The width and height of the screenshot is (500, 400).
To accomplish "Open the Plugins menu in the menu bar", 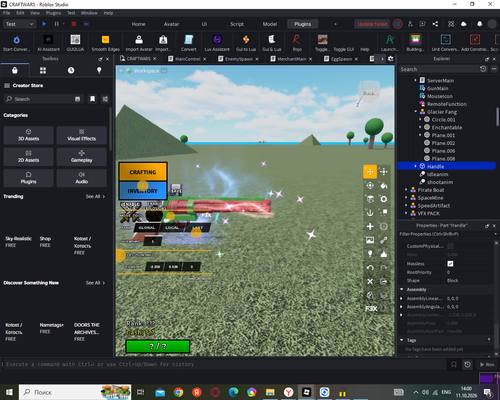I will 53,13.
